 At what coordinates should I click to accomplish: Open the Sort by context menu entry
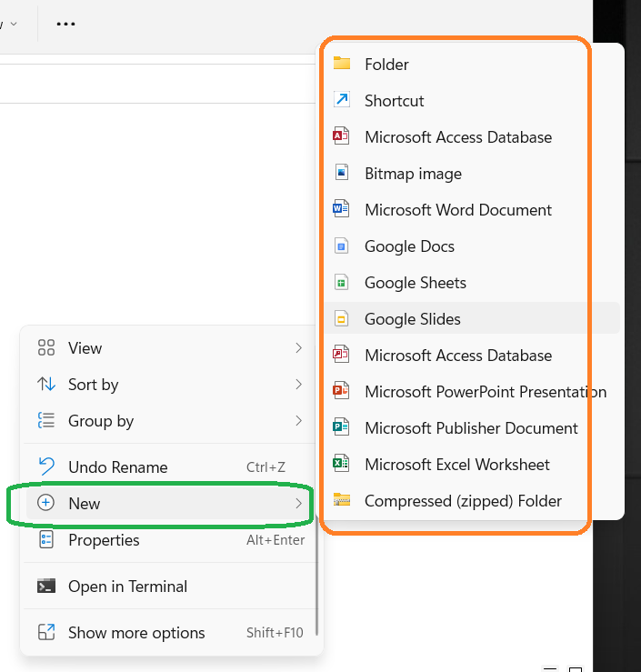coord(170,385)
